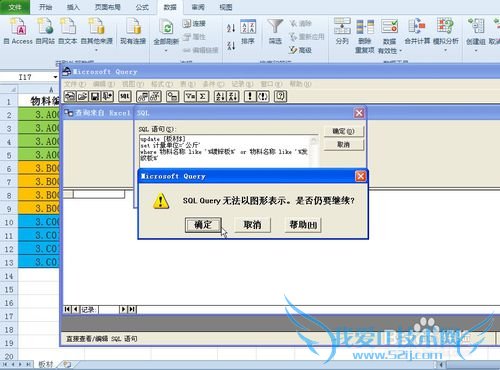The height and width of the screenshot is (370, 500).
Task: Expand 全部刷新 dropdown arrow
Action: 166,51
